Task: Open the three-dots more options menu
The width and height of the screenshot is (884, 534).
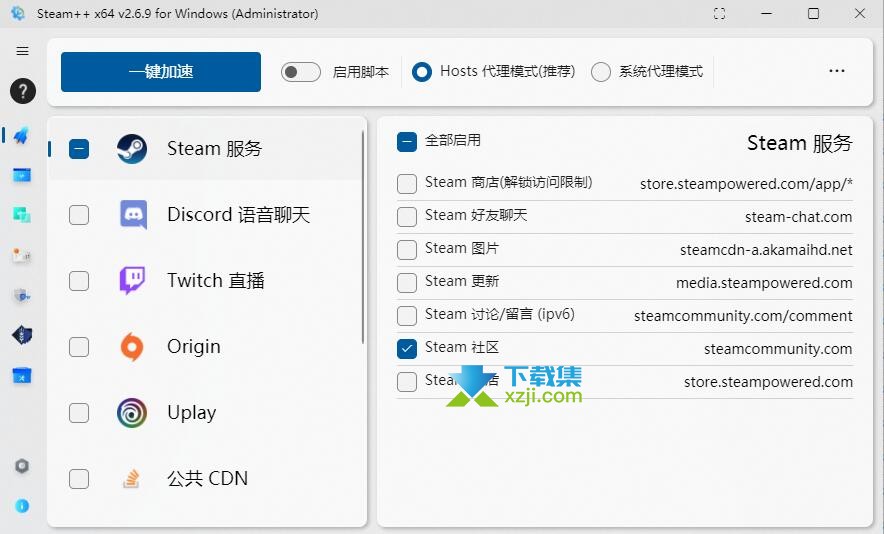Action: point(837,71)
